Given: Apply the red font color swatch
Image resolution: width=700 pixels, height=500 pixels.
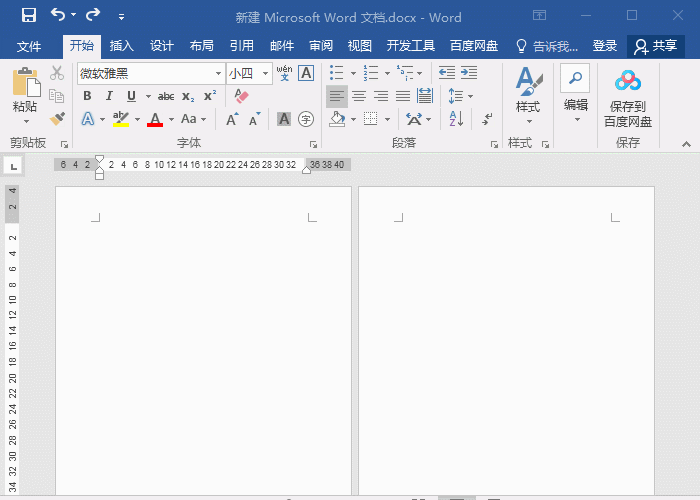Looking at the screenshot, I should (x=154, y=120).
